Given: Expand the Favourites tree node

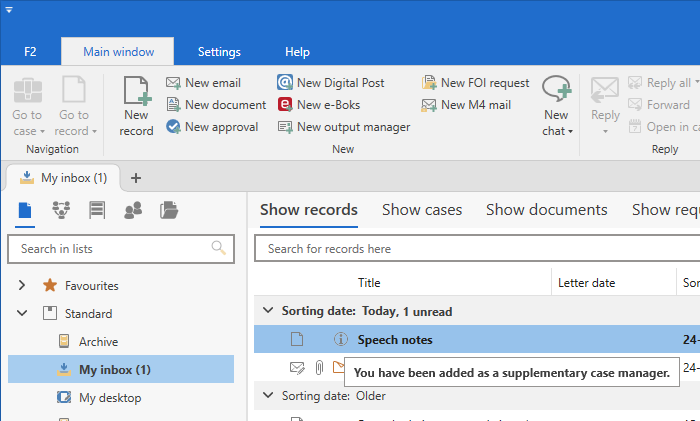Looking at the screenshot, I should [x=22, y=286].
